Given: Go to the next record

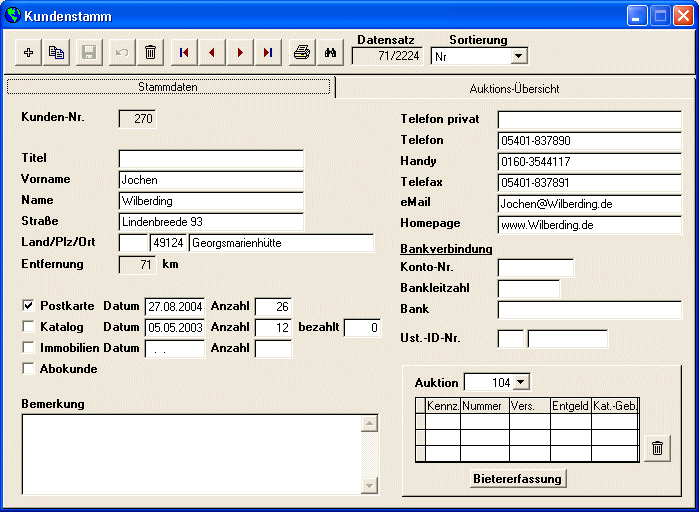Looking at the screenshot, I should (x=240, y=53).
